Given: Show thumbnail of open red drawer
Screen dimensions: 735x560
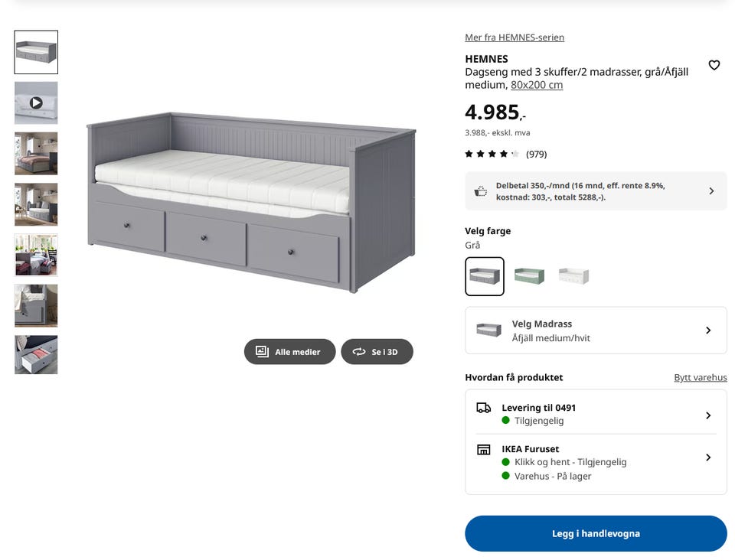Looking at the screenshot, I should tap(36, 354).
